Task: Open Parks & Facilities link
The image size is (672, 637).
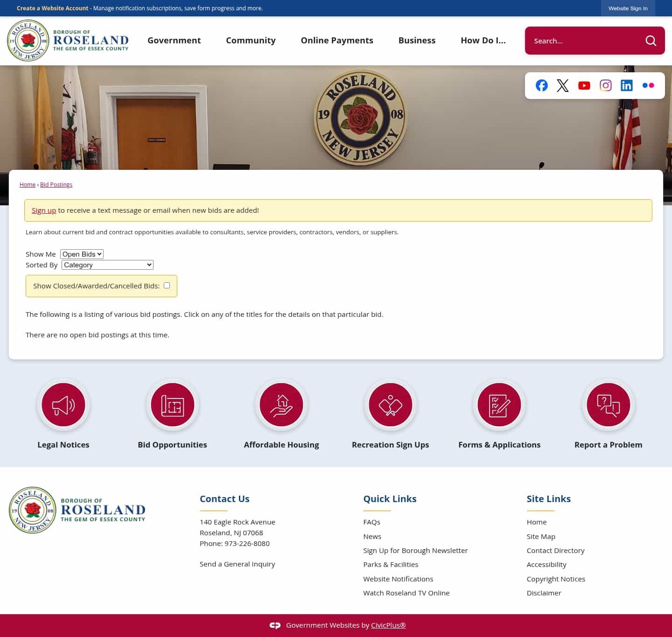Action: 391,565
